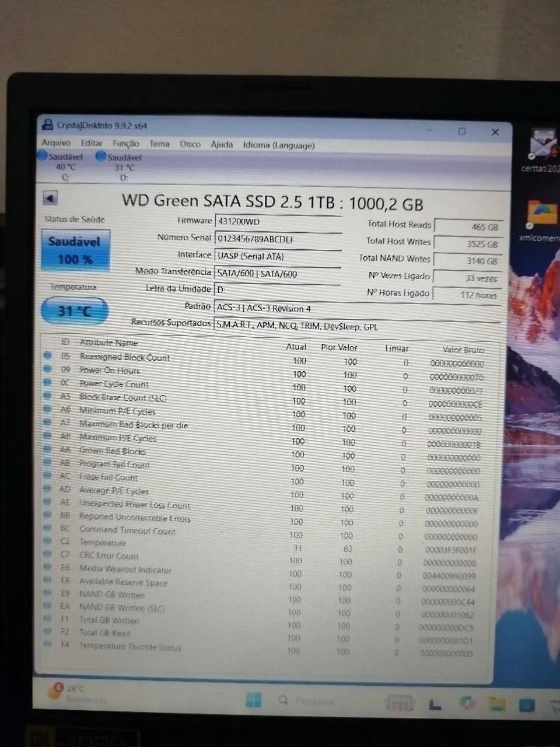
Task: Click the Pior Valor column header
Action: tap(339, 347)
